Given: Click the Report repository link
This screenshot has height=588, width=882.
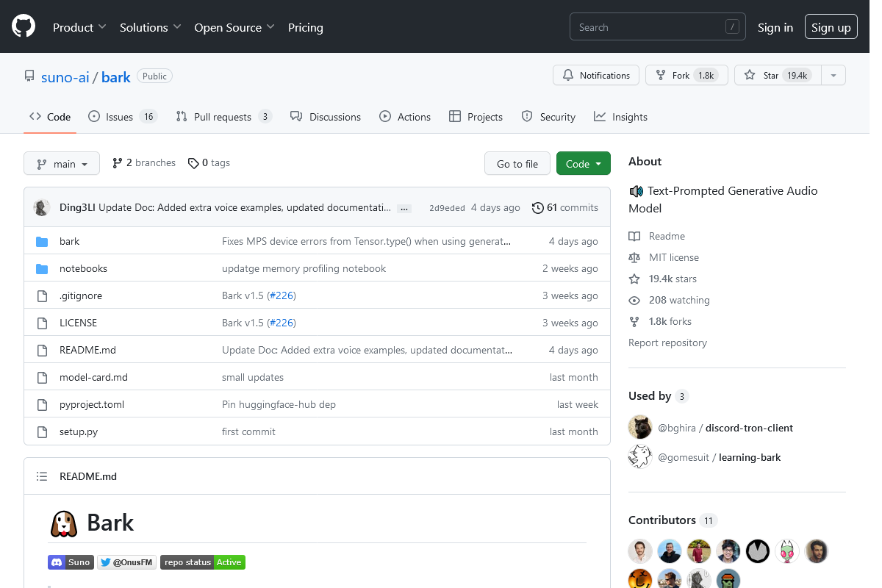Looking at the screenshot, I should pyautogui.click(x=667, y=343).
